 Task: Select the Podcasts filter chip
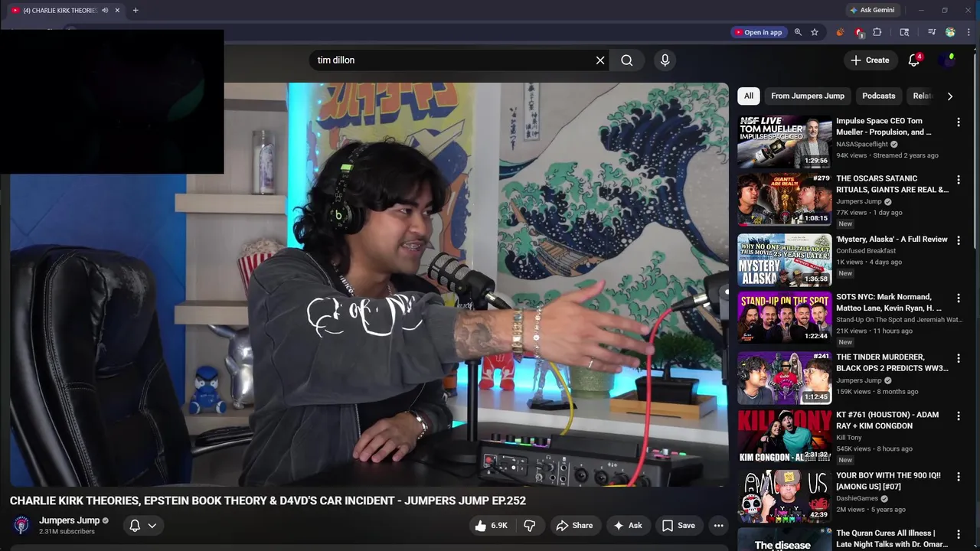[x=878, y=96]
